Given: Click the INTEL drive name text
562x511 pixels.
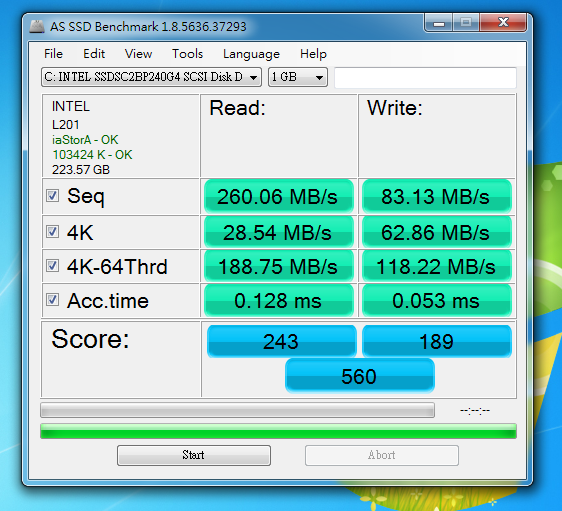Looking at the screenshot, I should click(x=71, y=106).
